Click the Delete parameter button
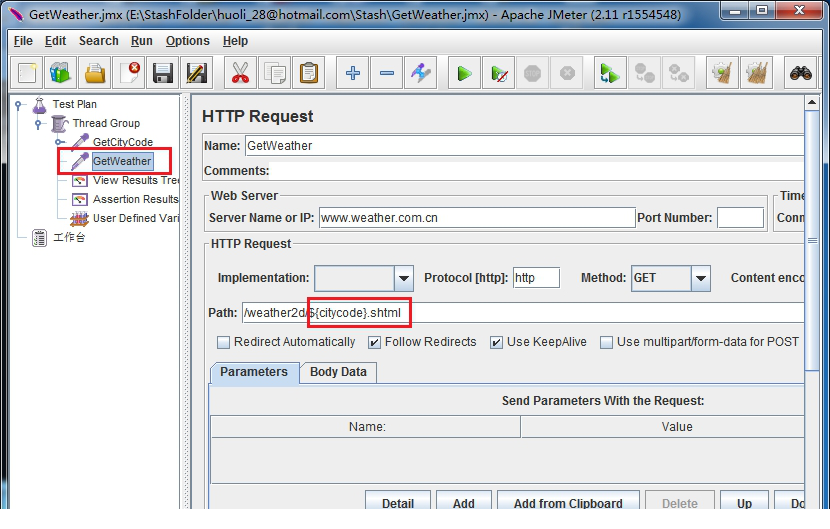This screenshot has width=830, height=529. (680, 501)
